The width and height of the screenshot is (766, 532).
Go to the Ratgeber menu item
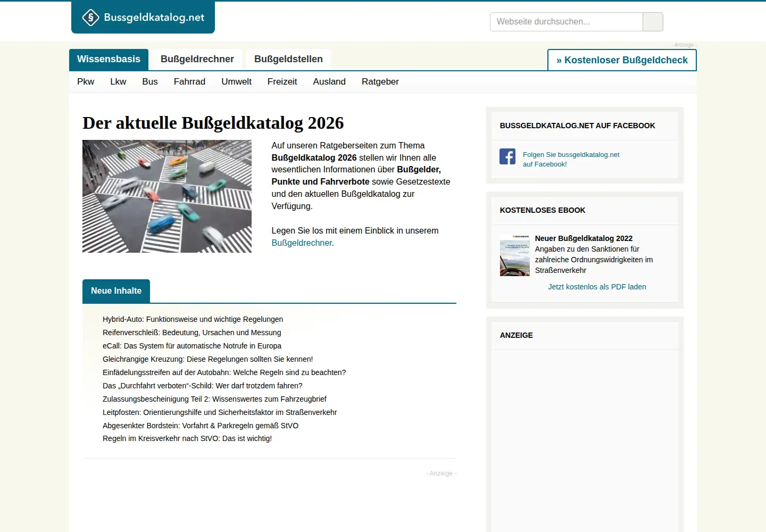pos(380,81)
